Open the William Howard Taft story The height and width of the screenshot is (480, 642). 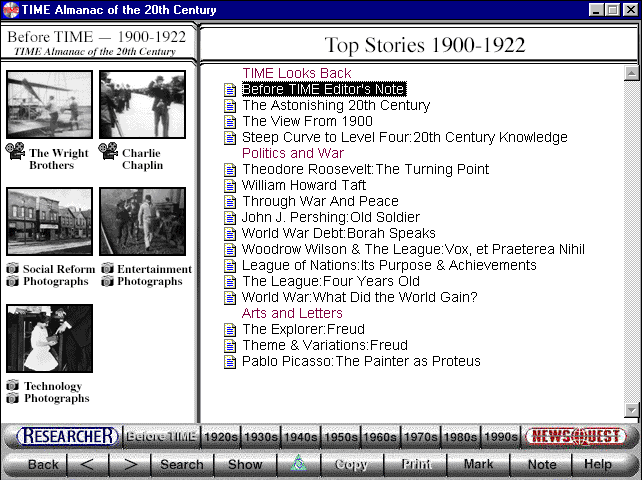304,185
